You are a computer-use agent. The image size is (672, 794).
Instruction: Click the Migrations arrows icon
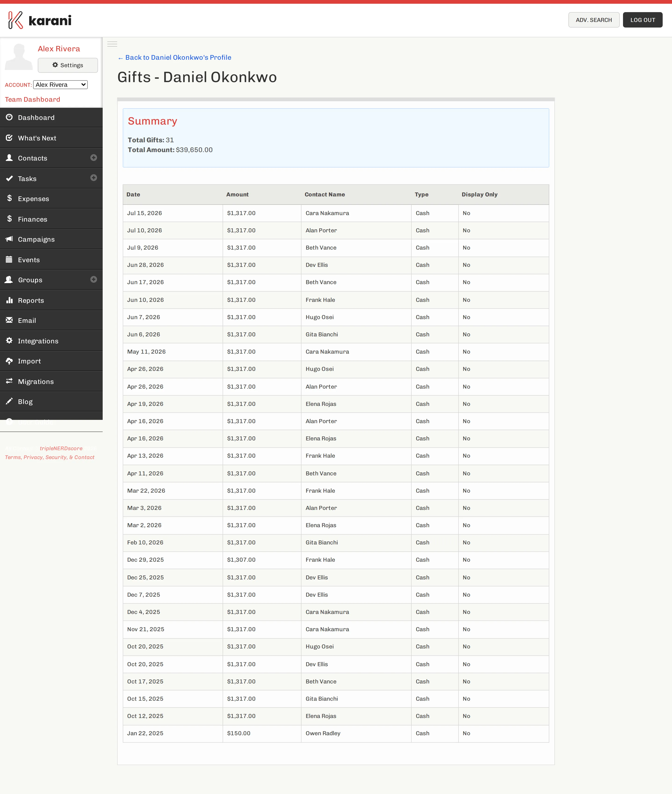point(9,381)
